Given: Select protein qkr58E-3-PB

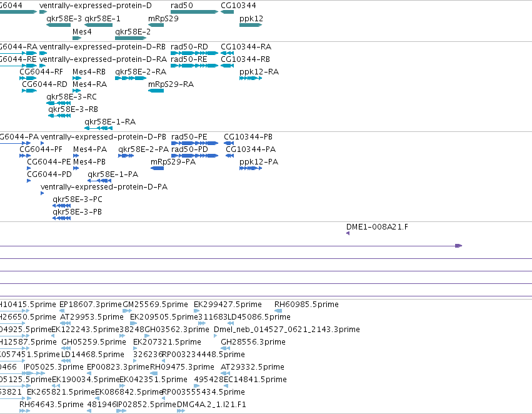Looking at the screenshot, I should 78,212.
